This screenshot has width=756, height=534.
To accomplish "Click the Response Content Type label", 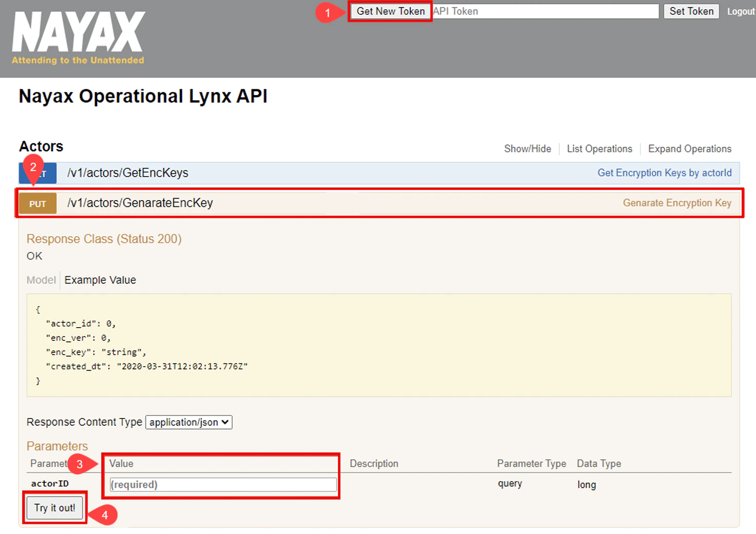I will (x=84, y=422).
